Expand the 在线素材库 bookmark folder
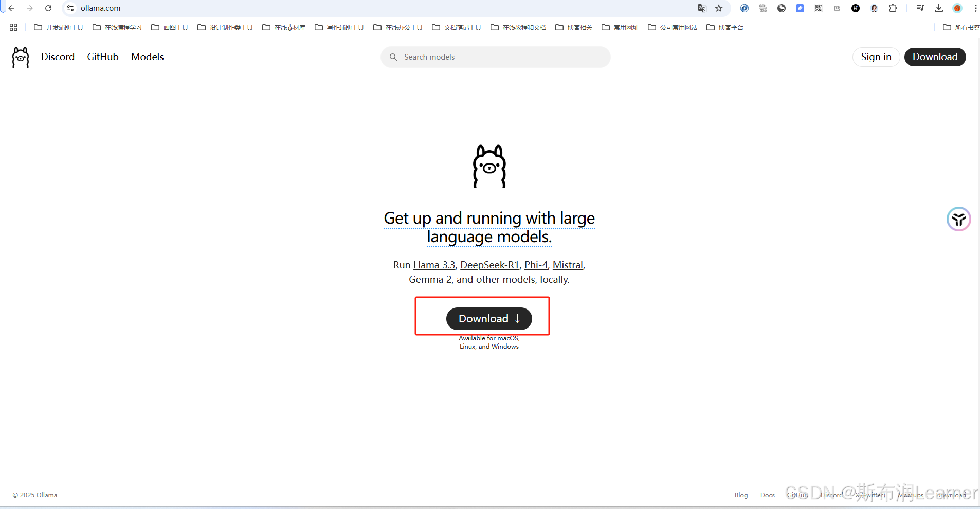The width and height of the screenshot is (980, 509). click(284, 27)
